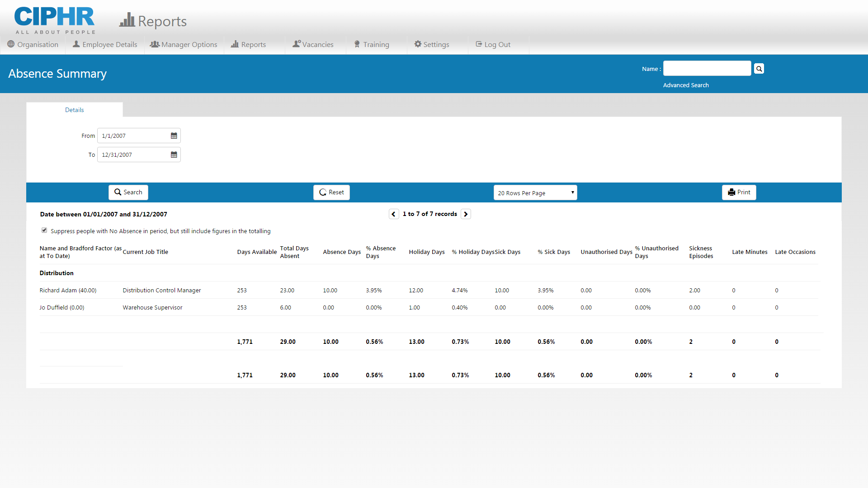Click the Late Minutes column header
The height and width of the screenshot is (488, 868).
pyautogui.click(x=750, y=252)
